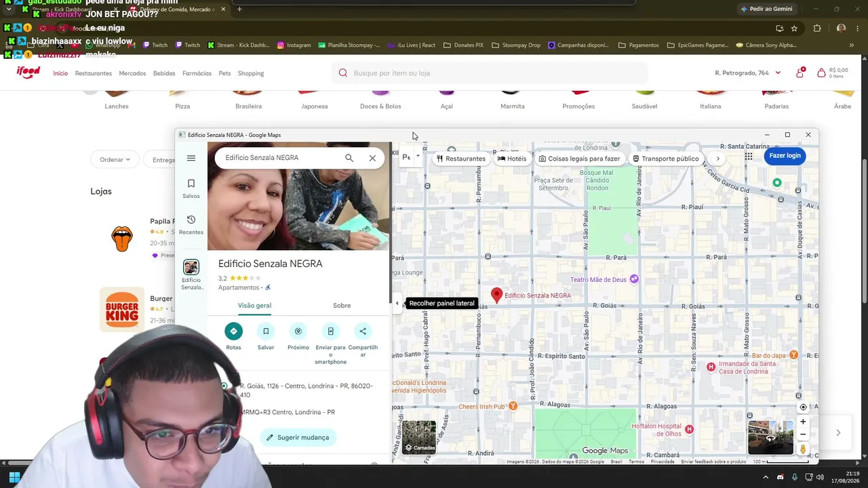Show more category chips with arrow
This screenshot has width=868, height=488.
point(717,159)
